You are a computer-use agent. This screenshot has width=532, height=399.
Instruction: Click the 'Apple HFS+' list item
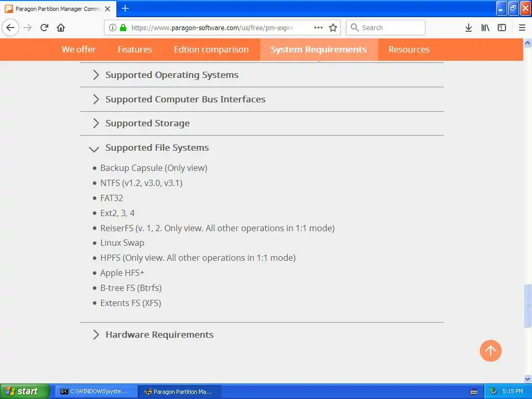tap(122, 273)
